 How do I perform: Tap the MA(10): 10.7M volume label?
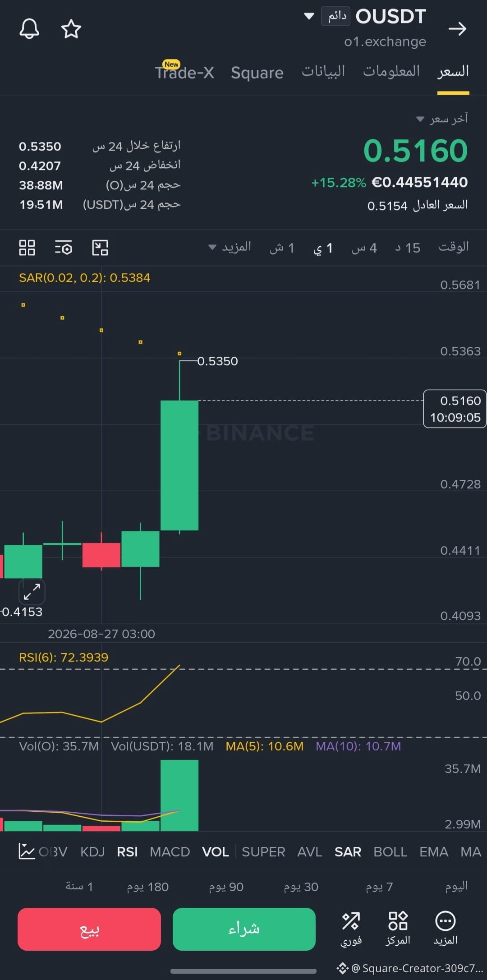coord(358,746)
